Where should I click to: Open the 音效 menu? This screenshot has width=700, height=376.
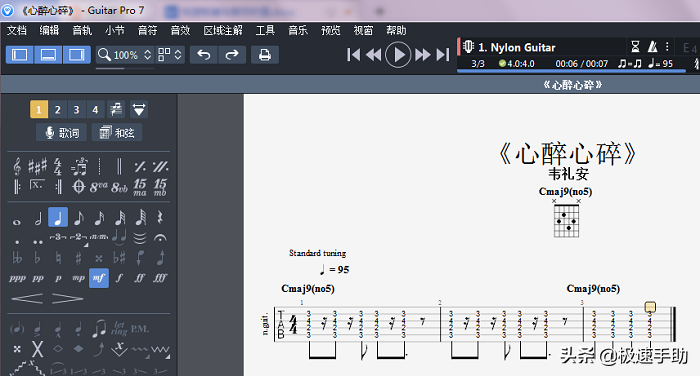[x=180, y=30]
